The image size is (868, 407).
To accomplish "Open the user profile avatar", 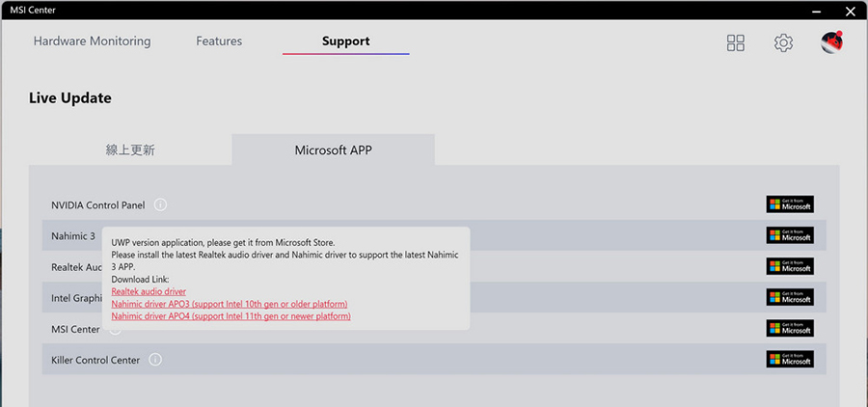I will [x=831, y=42].
